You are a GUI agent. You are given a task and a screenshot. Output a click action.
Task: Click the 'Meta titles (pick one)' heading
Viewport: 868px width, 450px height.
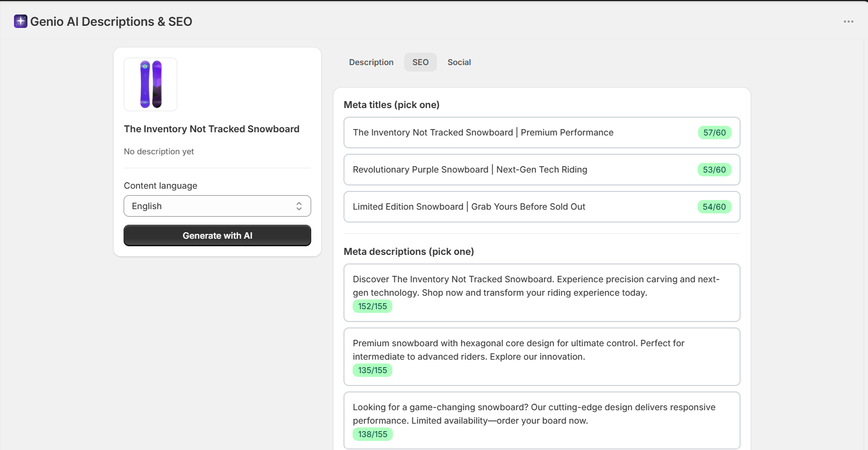[x=392, y=105]
